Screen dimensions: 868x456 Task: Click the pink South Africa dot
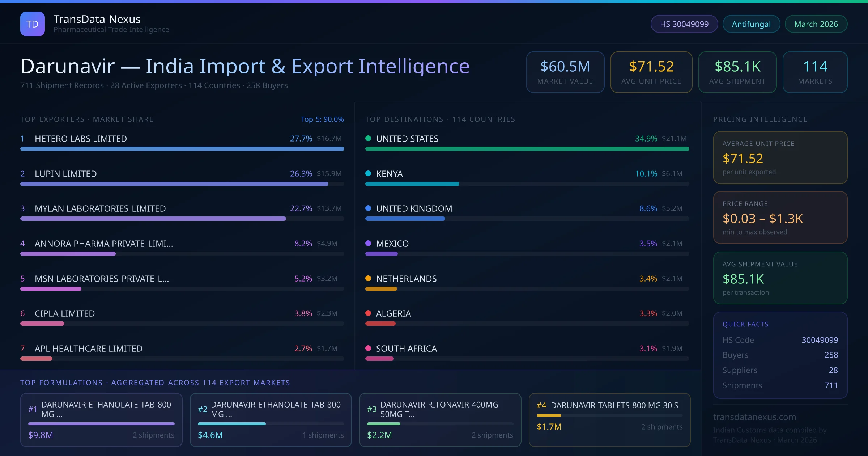coord(368,348)
